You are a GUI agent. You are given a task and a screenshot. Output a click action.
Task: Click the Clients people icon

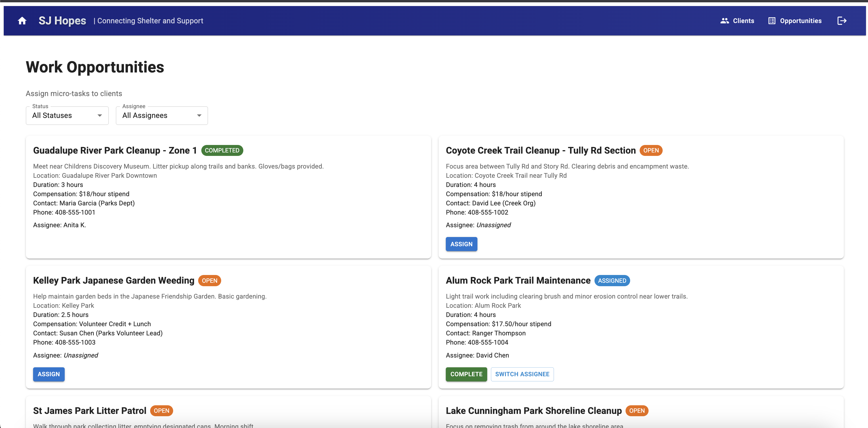[x=724, y=21]
